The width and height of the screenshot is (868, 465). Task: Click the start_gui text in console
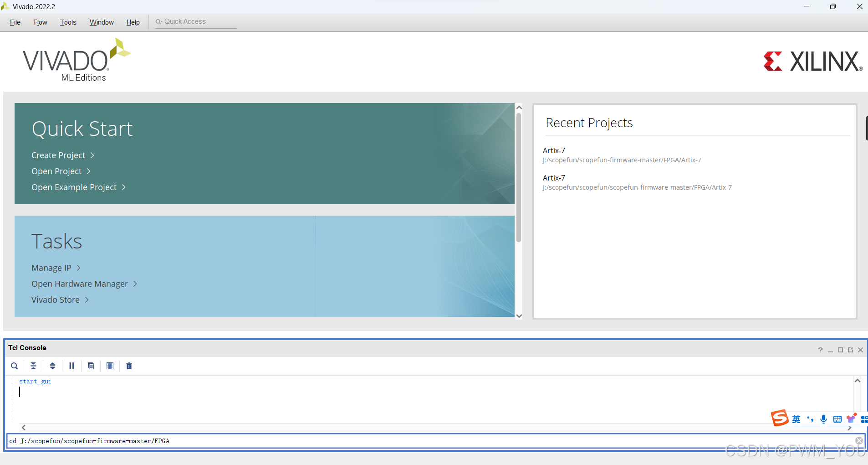click(35, 382)
